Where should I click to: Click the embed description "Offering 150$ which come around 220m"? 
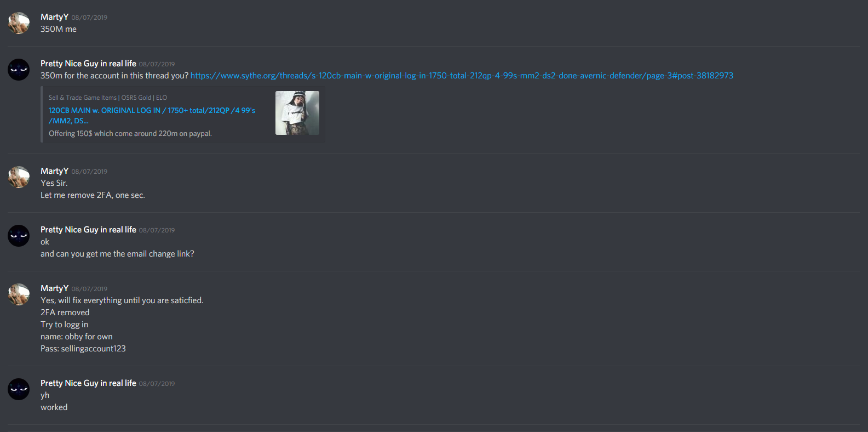[130, 134]
